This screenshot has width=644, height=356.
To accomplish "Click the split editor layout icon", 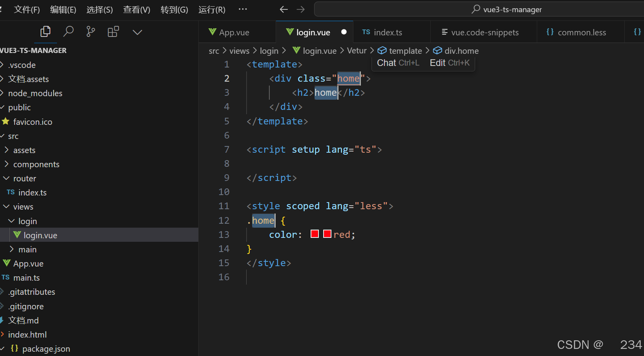I will [x=113, y=31].
